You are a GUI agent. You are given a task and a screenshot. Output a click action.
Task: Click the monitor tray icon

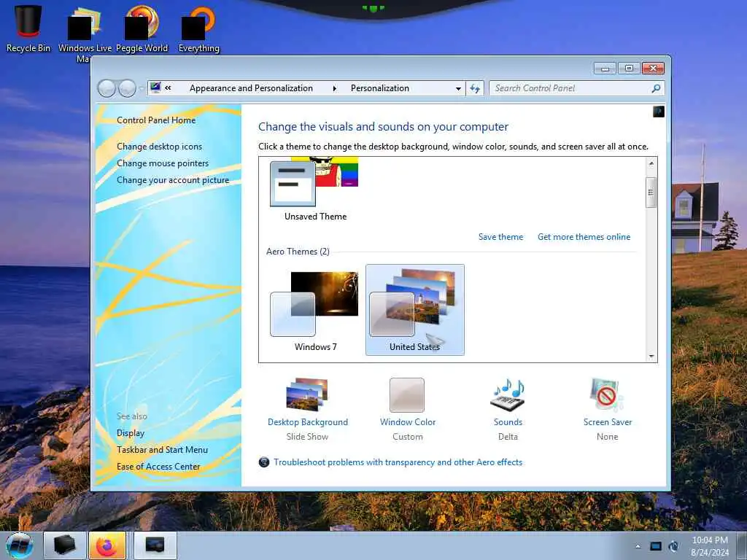tap(656, 546)
